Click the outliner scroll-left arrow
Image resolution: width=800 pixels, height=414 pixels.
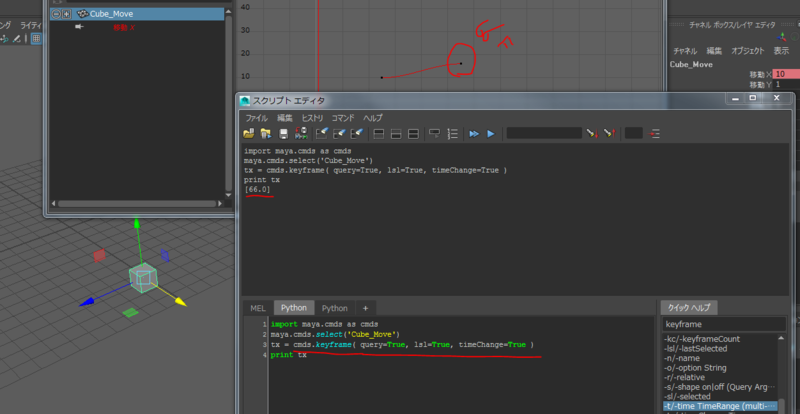[x=53, y=204]
